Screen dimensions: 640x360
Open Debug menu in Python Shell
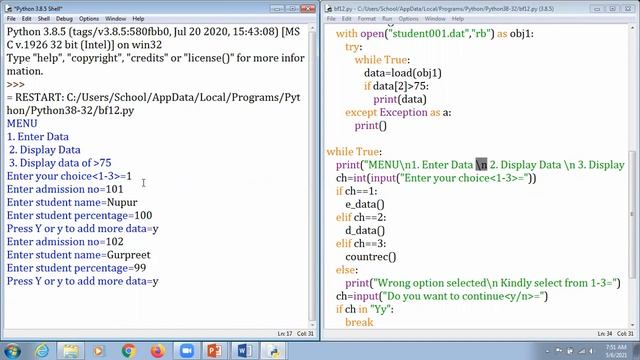tap(64, 19)
